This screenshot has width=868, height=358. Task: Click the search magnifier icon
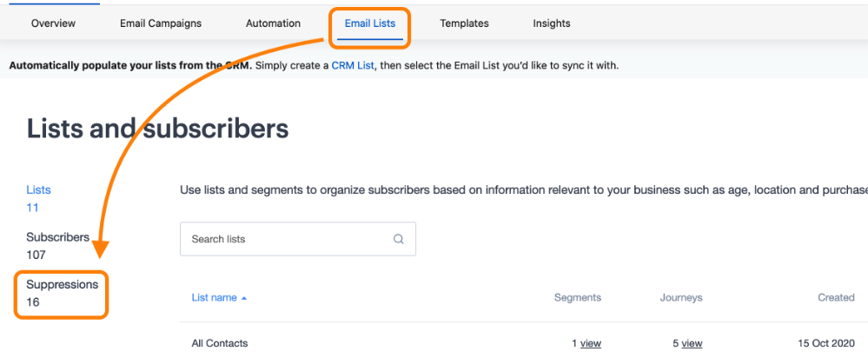point(398,239)
